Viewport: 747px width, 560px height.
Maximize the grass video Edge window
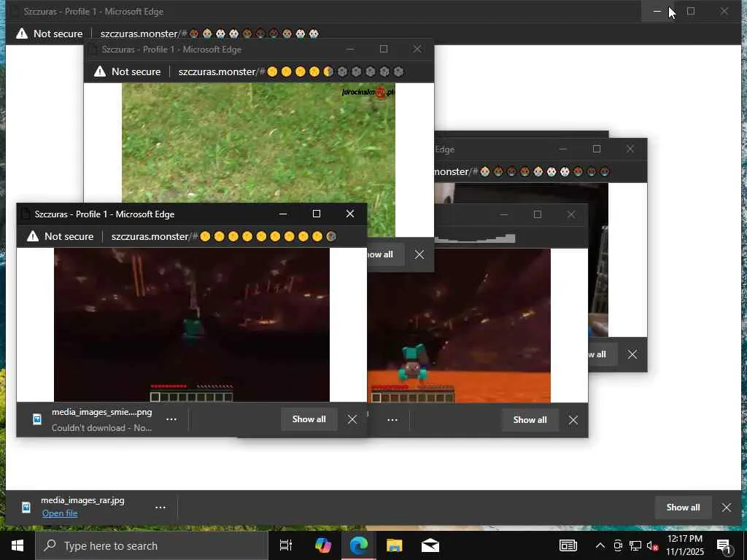pyautogui.click(x=384, y=49)
